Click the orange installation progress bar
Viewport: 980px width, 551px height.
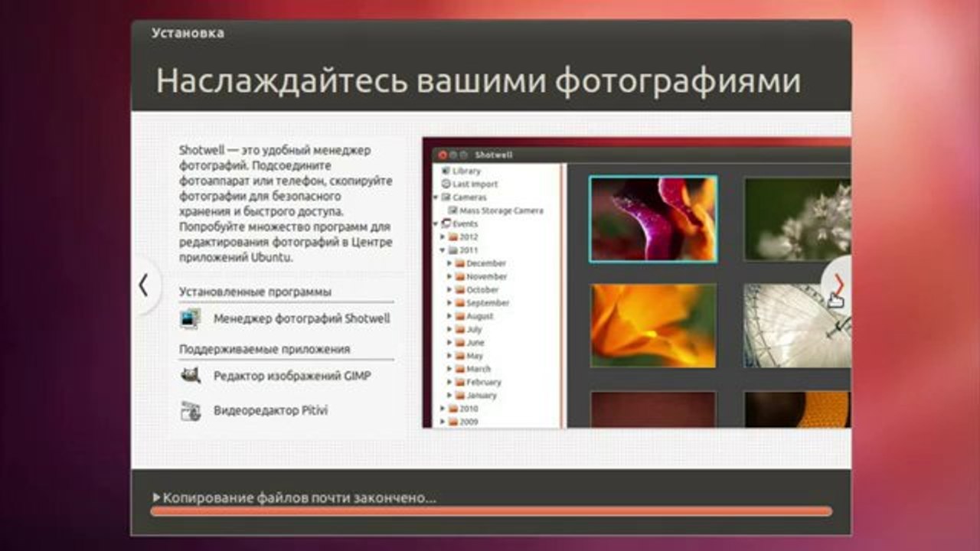coord(491,511)
